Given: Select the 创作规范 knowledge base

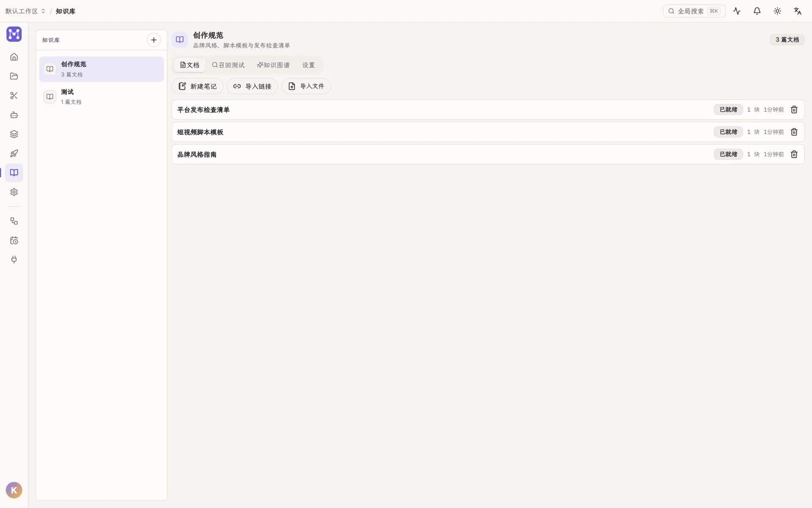Looking at the screenshot, I should [101, 69].
